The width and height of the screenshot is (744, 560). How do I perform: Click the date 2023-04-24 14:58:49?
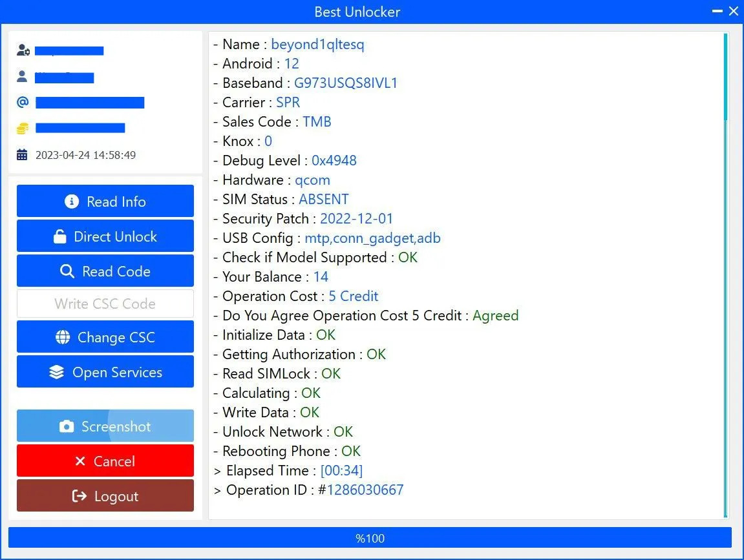point(85,155)
